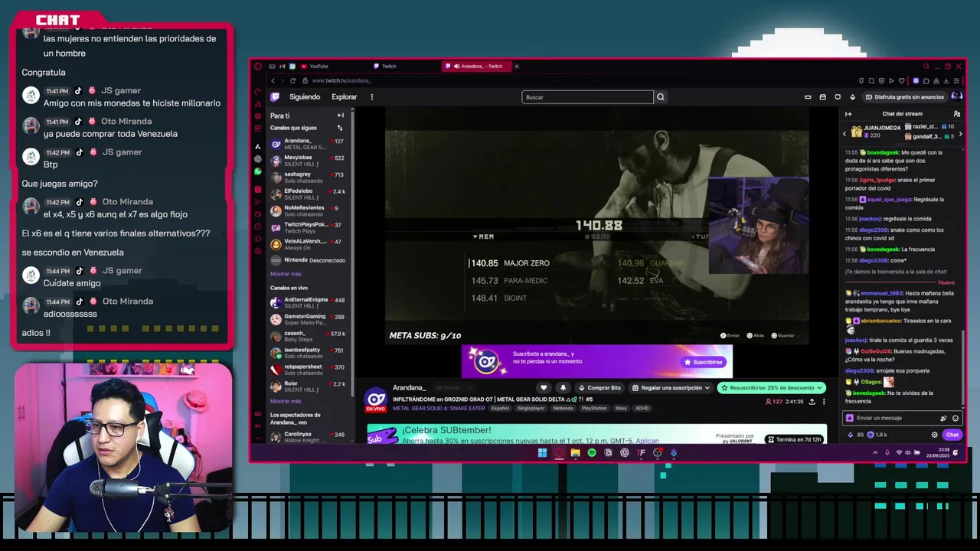Click the Aplican terms link
Image resolution: width=980 pixels, height=551 pixels.
pos(647,442)
